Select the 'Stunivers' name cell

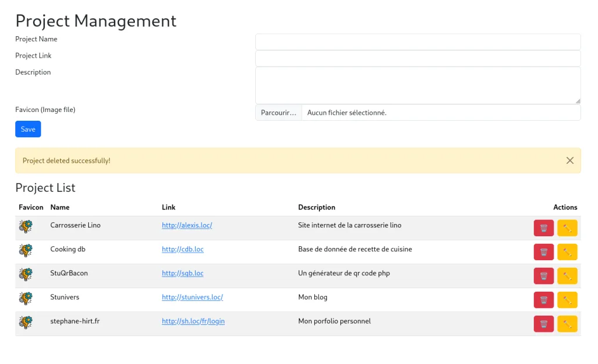coord(65,297)
